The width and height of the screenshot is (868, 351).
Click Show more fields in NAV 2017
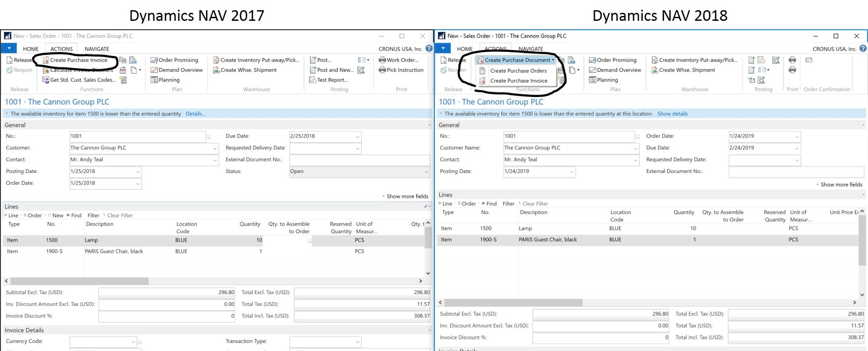click(406, 196)
